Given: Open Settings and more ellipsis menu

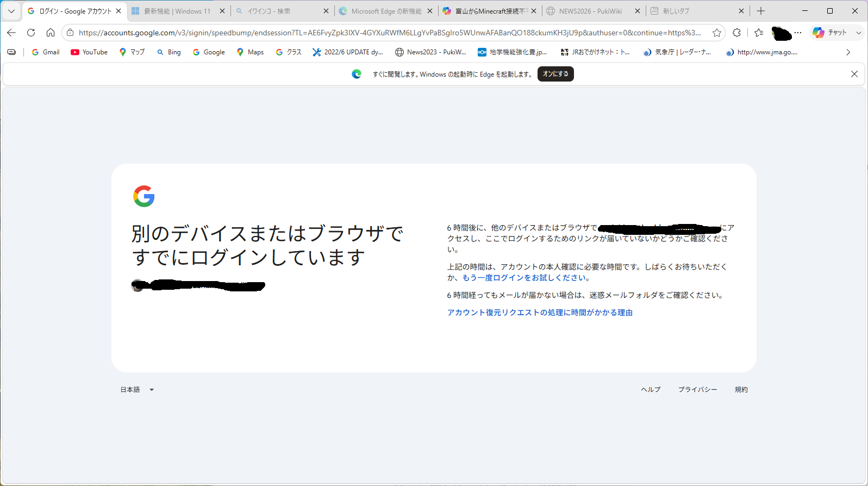Looking at the screenshot, I should click(798, 33).
